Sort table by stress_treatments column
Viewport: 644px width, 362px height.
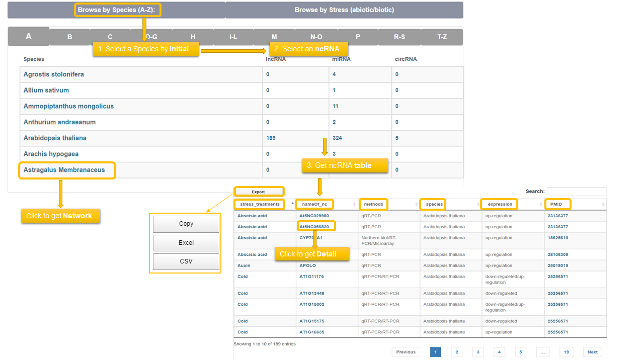pos(260,204)
